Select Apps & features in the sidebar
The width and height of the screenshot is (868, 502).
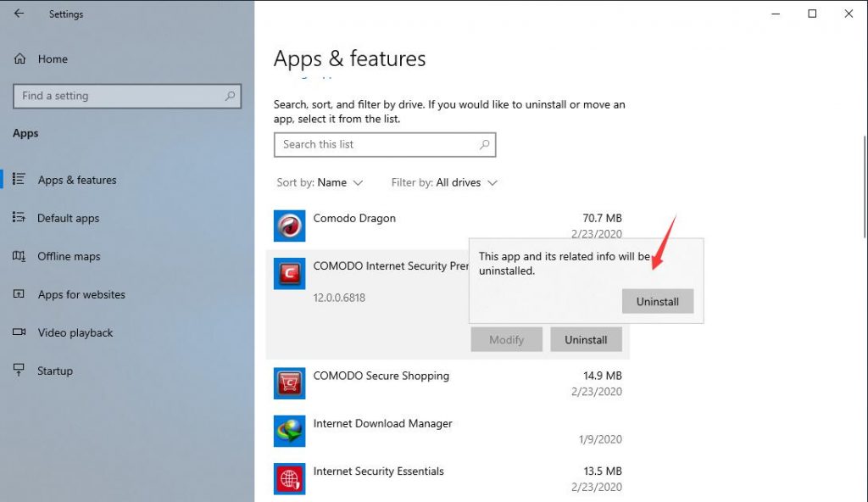(x=77, y=180)
